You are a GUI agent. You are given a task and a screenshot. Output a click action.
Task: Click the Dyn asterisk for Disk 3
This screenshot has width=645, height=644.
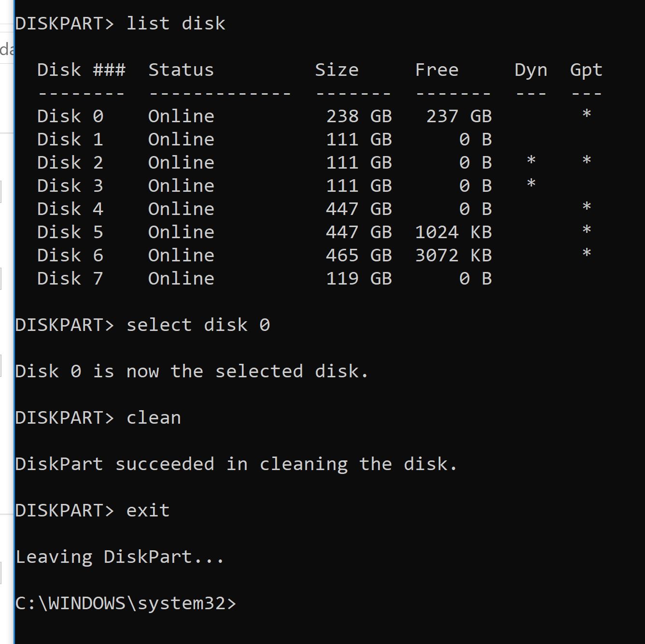[x=531, y=184]
